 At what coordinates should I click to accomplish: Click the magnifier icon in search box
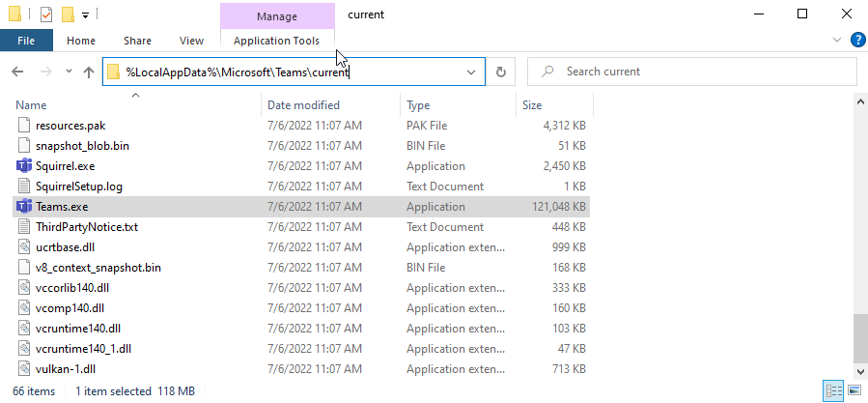[547, 72]
